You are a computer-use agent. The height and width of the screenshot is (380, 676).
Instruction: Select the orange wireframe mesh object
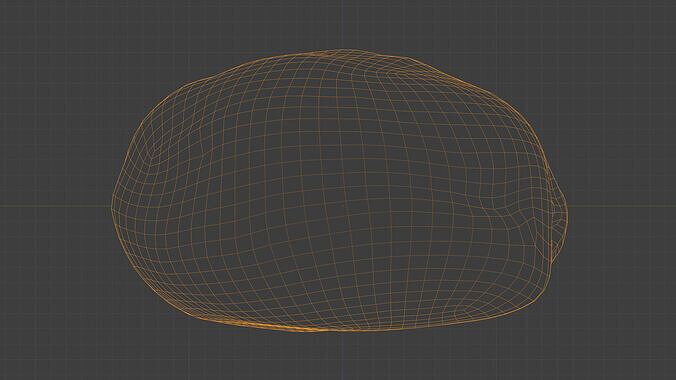coord(339,190)
